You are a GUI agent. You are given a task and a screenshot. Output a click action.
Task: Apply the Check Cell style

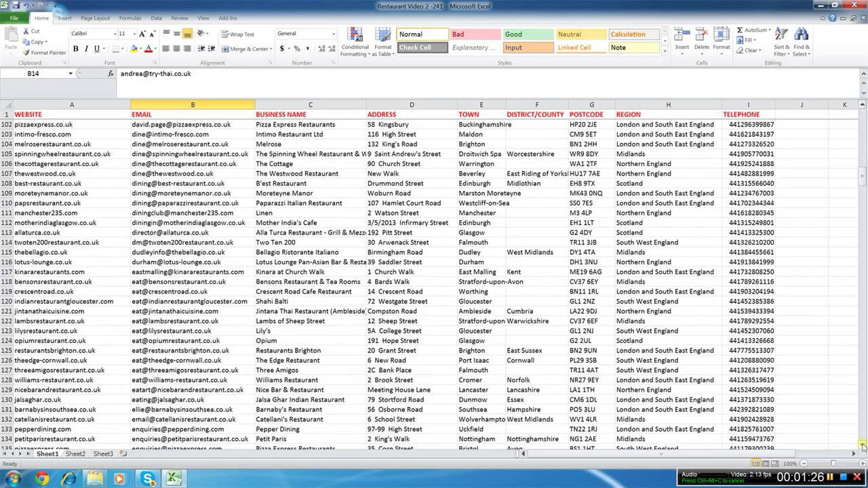click(x=422, y=47)
